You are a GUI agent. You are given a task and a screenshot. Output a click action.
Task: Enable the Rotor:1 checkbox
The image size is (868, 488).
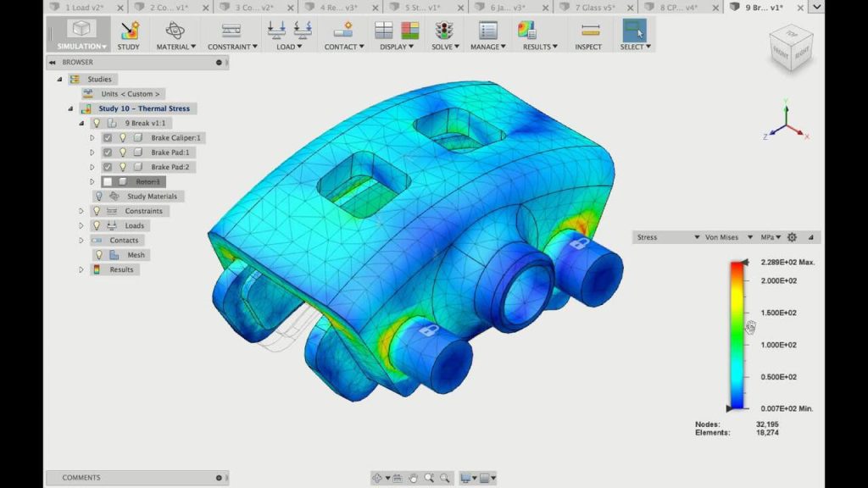(x=108, y=181)
